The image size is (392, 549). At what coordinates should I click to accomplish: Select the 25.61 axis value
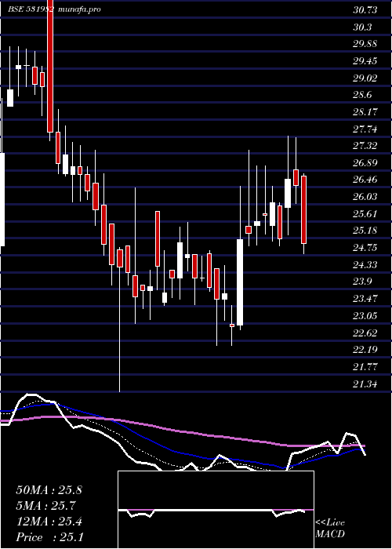coord(365,214)
